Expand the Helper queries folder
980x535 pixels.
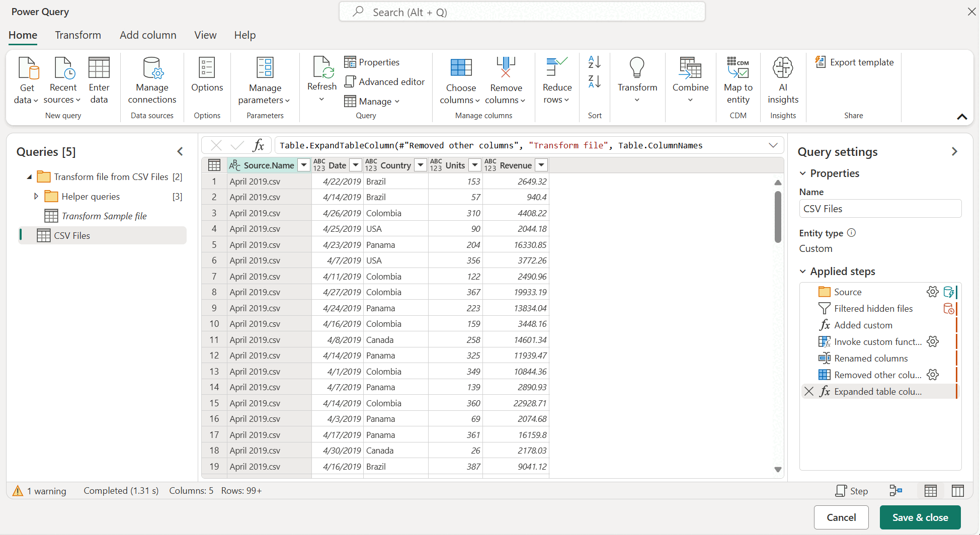click(x=36, y=196)
